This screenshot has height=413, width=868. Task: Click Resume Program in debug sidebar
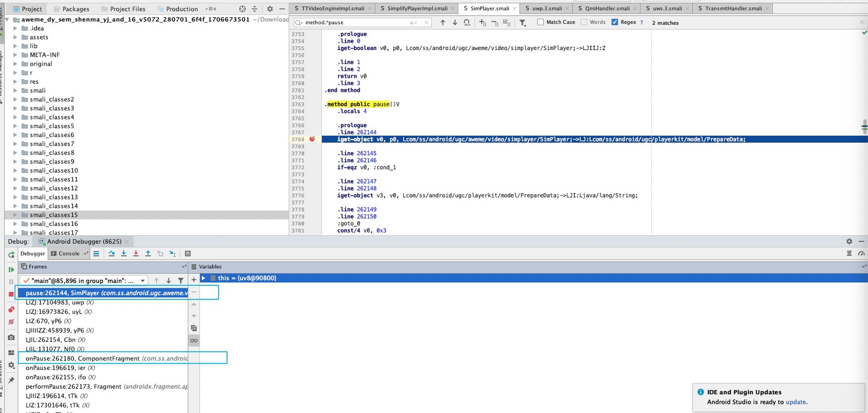(11, 269)
